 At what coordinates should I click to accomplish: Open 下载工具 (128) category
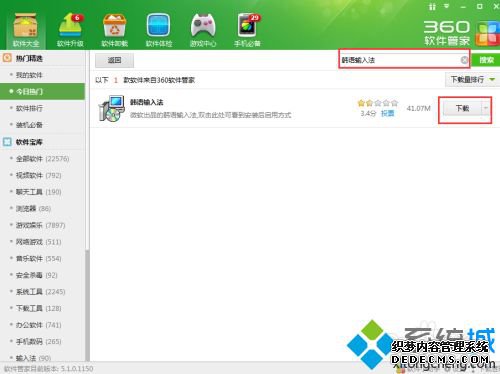click(x=43, y=308)
